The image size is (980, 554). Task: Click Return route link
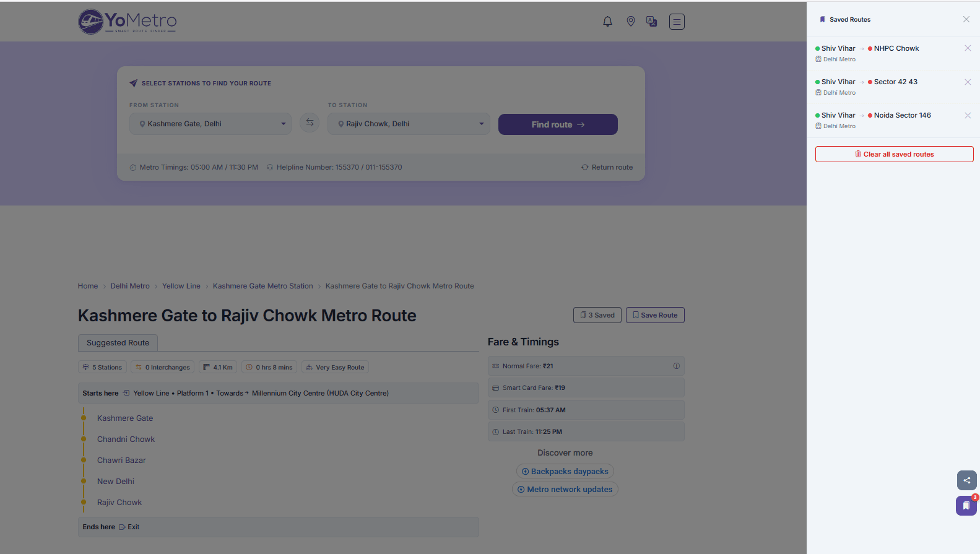pyautogui.click(x=607, y=167)
